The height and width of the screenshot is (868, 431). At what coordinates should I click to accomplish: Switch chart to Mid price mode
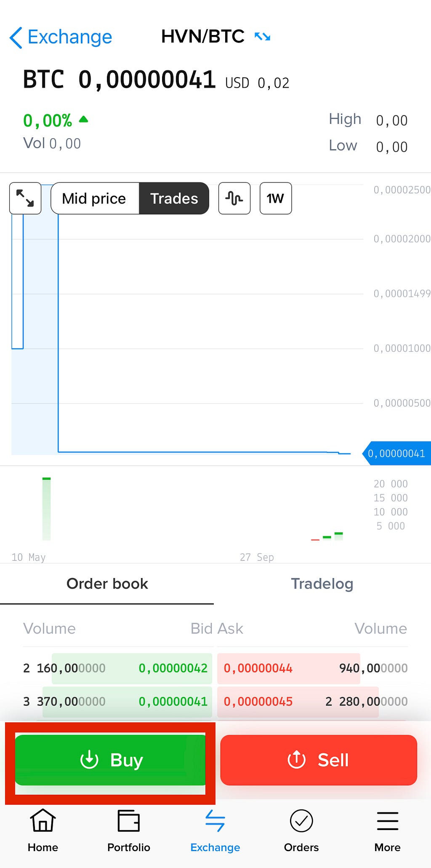tap(94, 198)
